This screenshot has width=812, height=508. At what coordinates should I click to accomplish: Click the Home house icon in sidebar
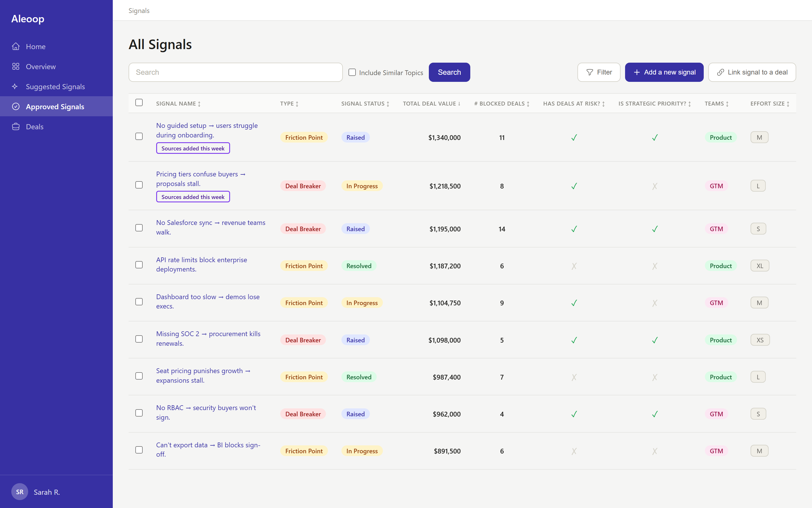pyautogui.click(x=16, y=46)
